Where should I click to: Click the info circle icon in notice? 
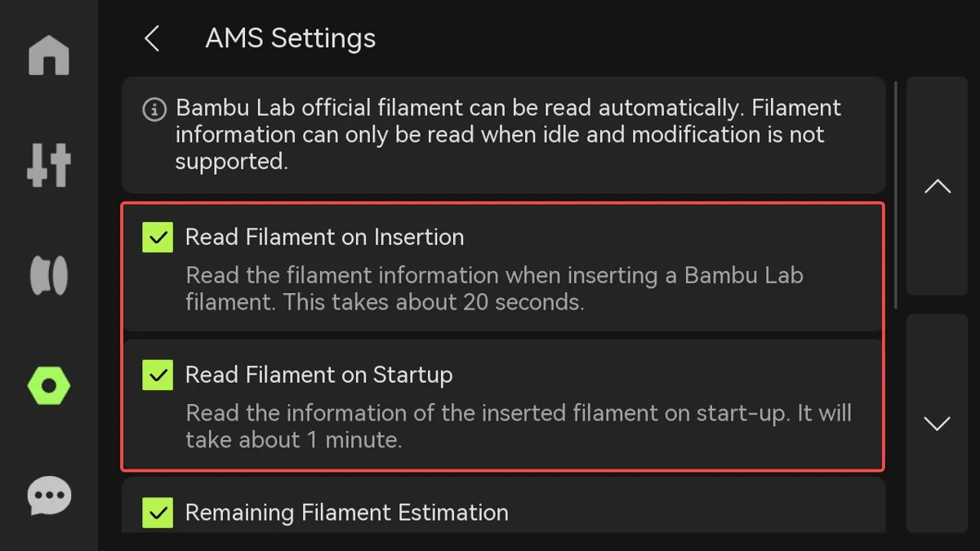(154, 109)
